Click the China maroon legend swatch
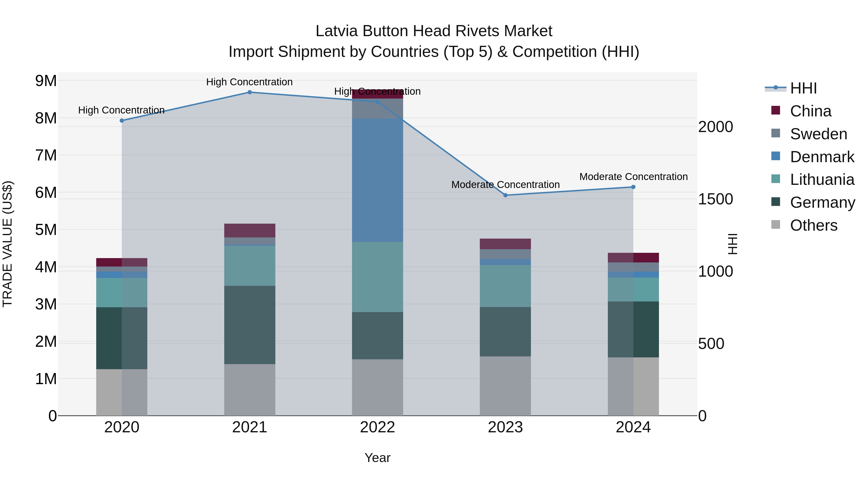Screen dimensions: 868x488 click(x=776, y=110)
